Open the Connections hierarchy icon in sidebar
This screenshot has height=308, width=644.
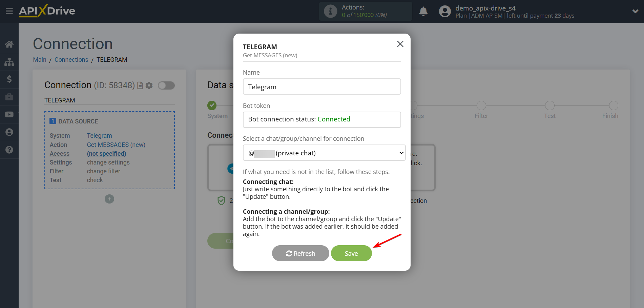[x=9, y=62]
